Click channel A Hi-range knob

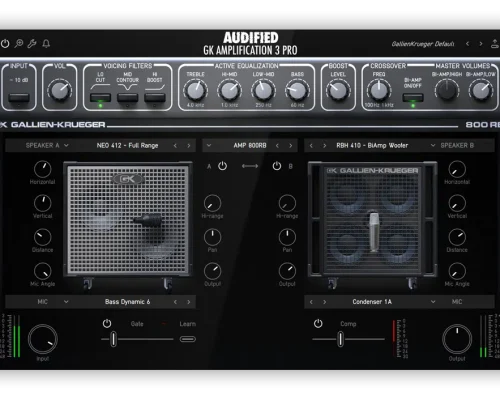click(212, 203)
